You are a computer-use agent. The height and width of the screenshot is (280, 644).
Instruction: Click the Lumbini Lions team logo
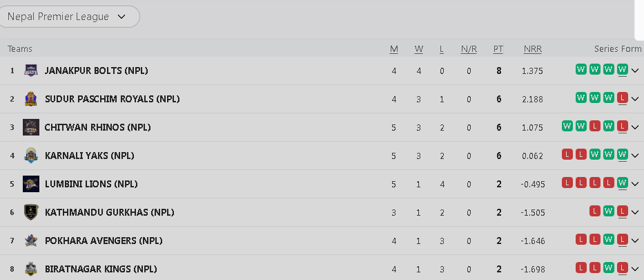(30, 184)
